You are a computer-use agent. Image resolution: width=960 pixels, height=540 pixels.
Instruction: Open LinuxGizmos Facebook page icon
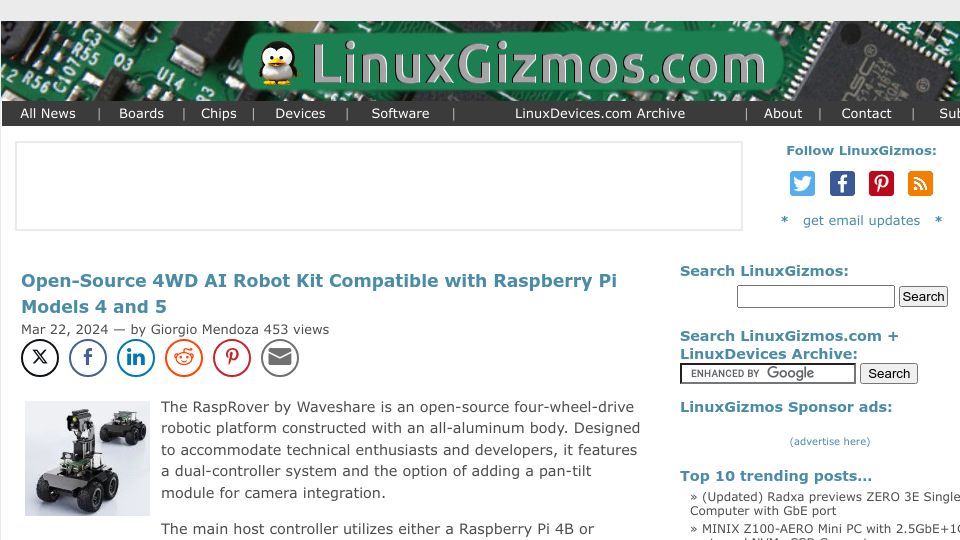click(x=842, y=184)
